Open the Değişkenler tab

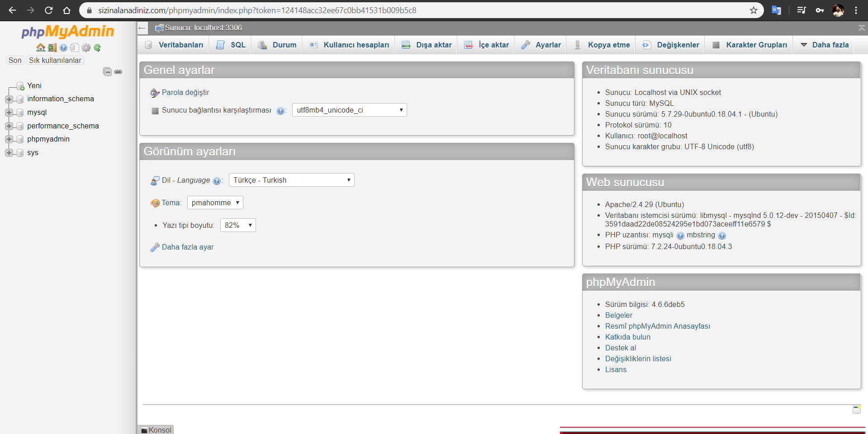(x=671, y=45)
